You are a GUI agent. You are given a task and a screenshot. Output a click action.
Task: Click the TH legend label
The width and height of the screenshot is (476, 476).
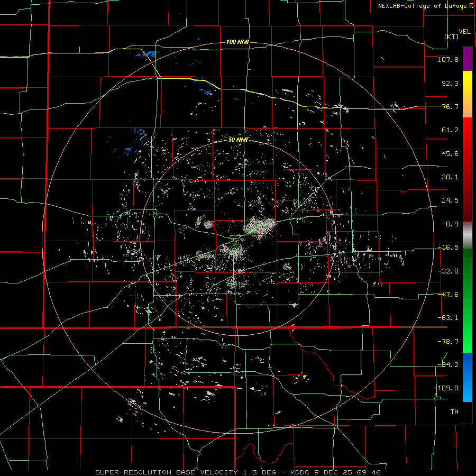pyautogui.click(x=454, y=412)
